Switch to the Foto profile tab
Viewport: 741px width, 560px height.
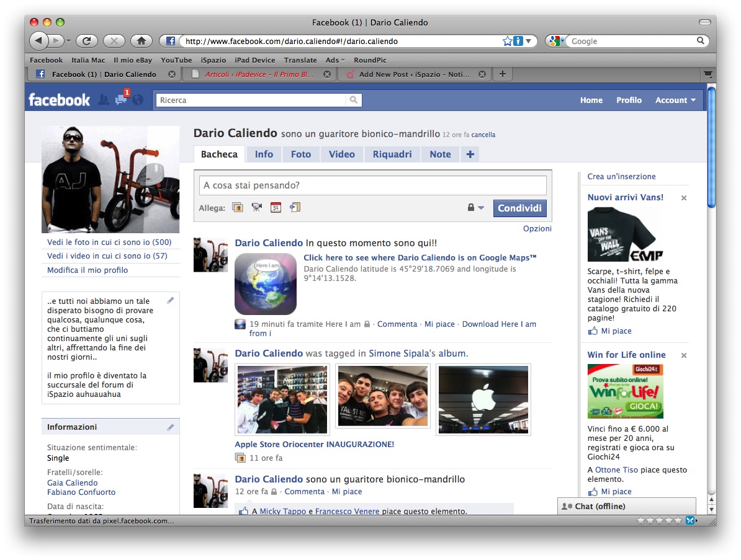[x=301, y=154]
